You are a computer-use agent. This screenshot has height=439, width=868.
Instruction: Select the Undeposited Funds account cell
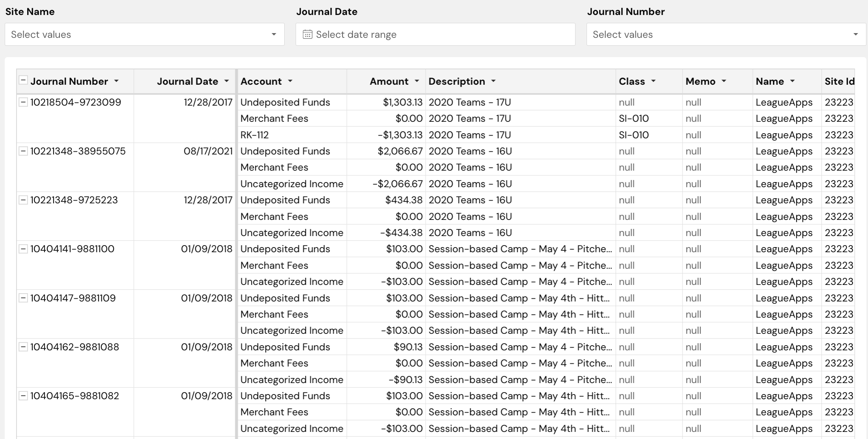point(285,102)
